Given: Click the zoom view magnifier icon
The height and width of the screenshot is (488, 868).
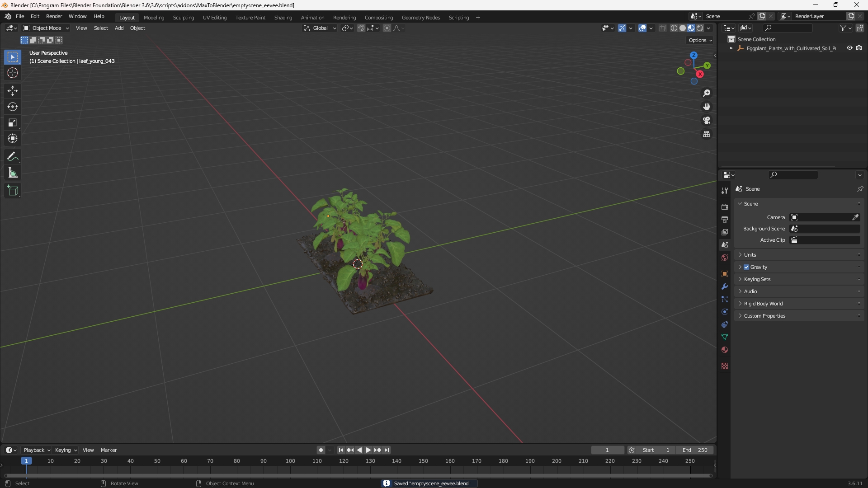Looking at the screenshot, I should (x=707, y=93).
